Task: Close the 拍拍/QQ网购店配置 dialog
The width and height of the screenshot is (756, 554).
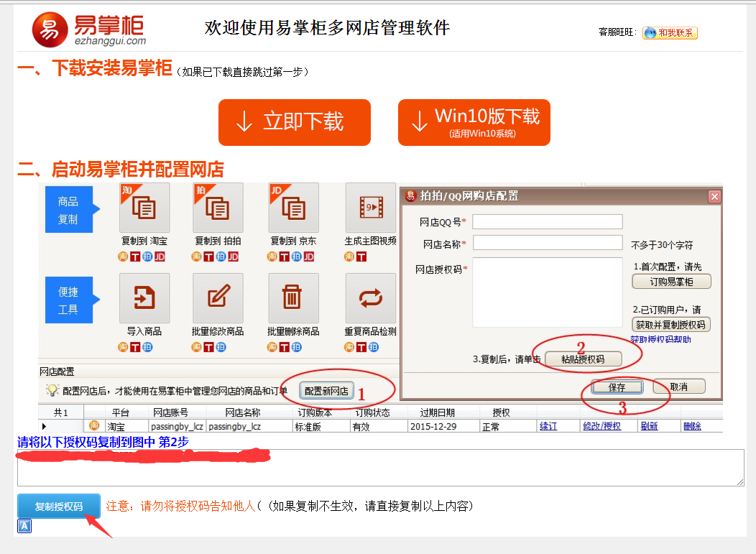Action: 714,196
